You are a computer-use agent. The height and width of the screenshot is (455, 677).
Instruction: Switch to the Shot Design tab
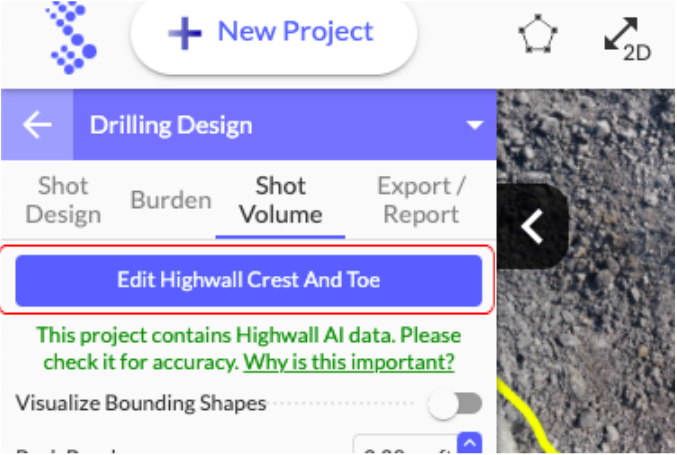pyautogui.click(x=63, y=200)
